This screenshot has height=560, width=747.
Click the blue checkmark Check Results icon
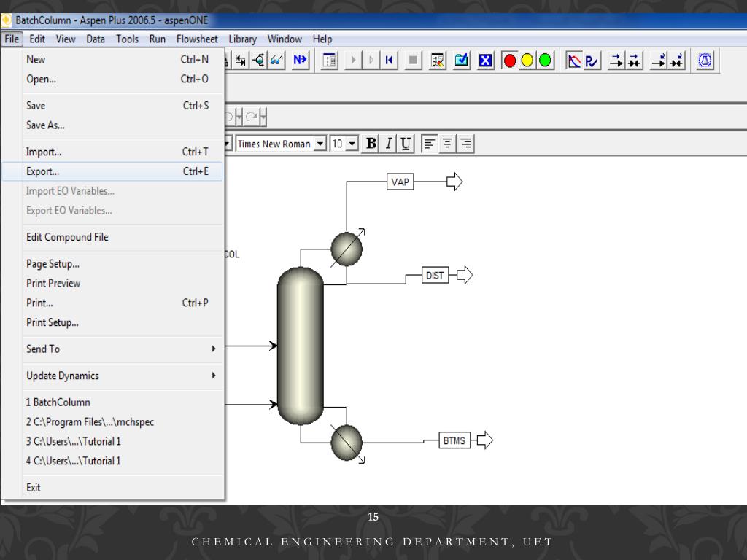coord(462,61)
